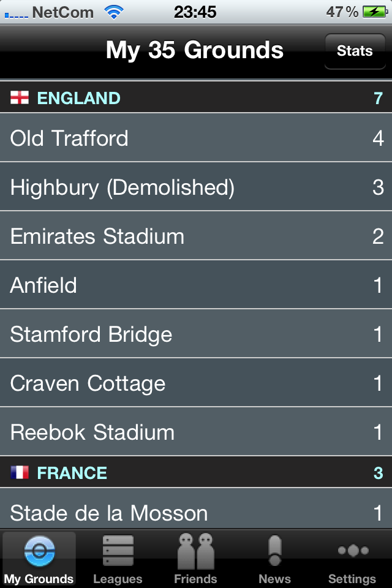Viewport: 392px width, 588px height.
Task: Open the Reebok Stadium row
Action: point(196,432)
